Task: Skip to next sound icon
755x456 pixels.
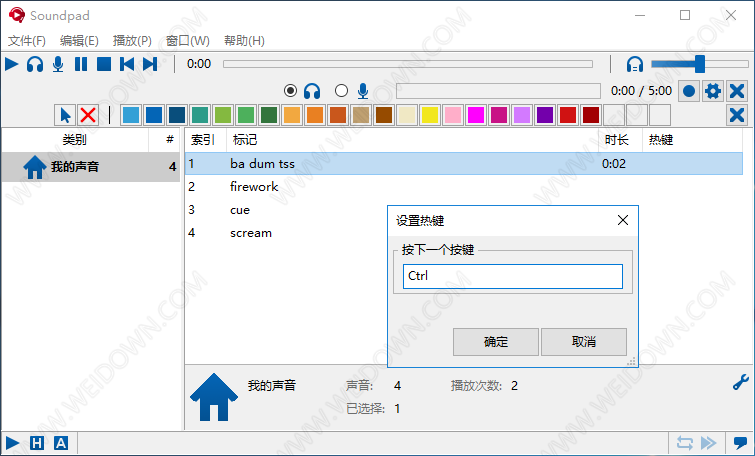Action: pos(150,64)
